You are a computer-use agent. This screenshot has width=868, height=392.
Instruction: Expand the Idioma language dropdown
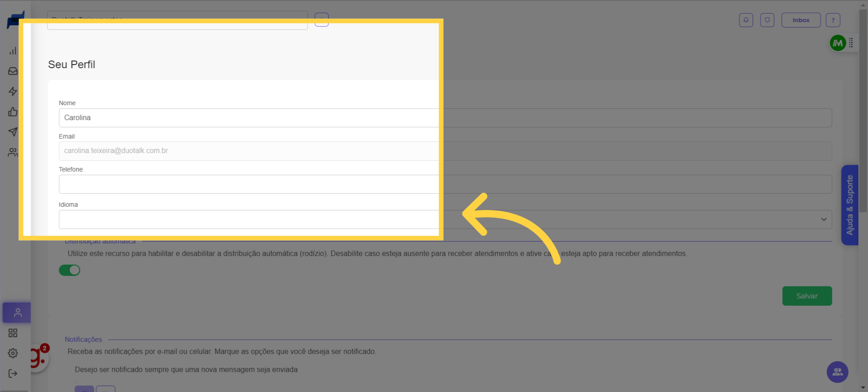445,219
